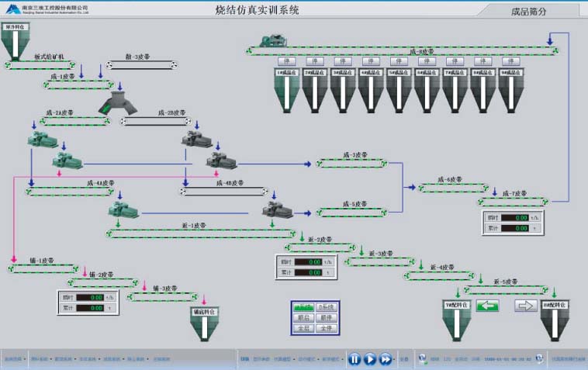
Task: Click the 9# finished product bin
Action: 509,89
